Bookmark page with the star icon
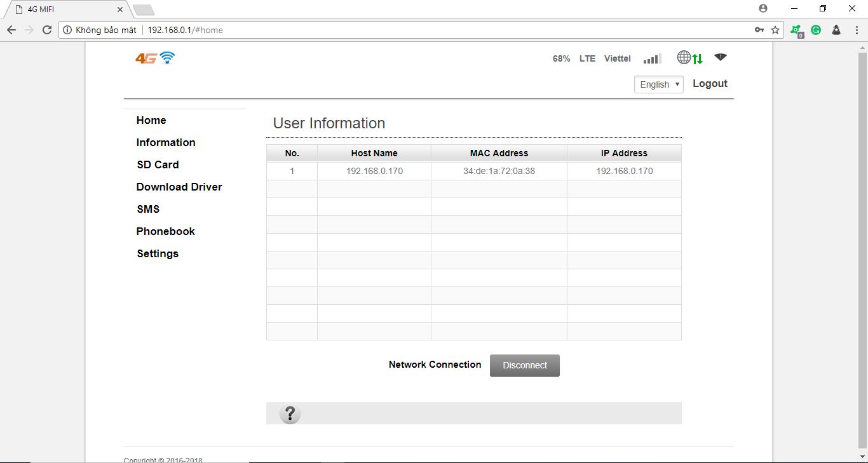 point(775,30)
